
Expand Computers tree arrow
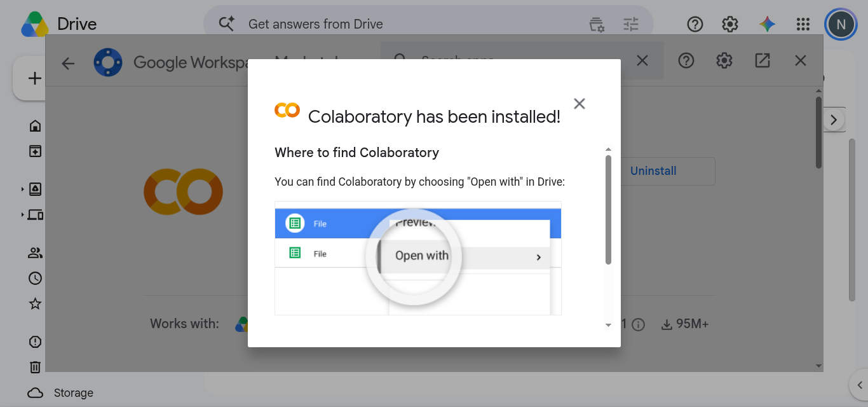tap(22, 215)
